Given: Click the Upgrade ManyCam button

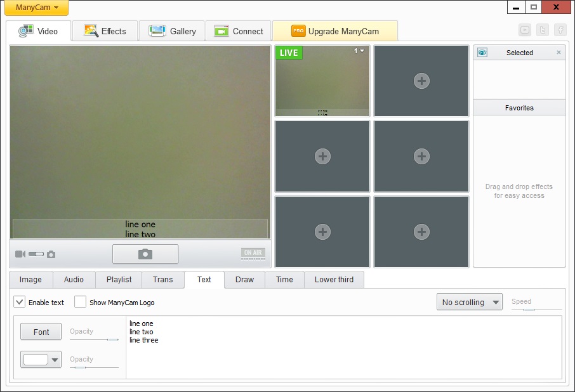Looking at the screenshot, I should [334, 31].
